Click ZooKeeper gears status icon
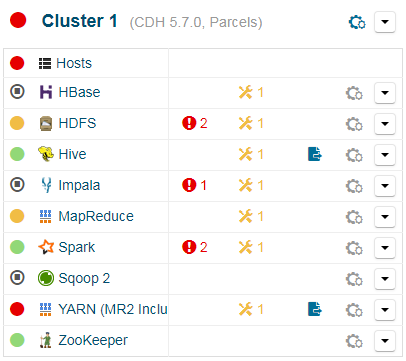 pyautogui.click(x=354, y=341)
